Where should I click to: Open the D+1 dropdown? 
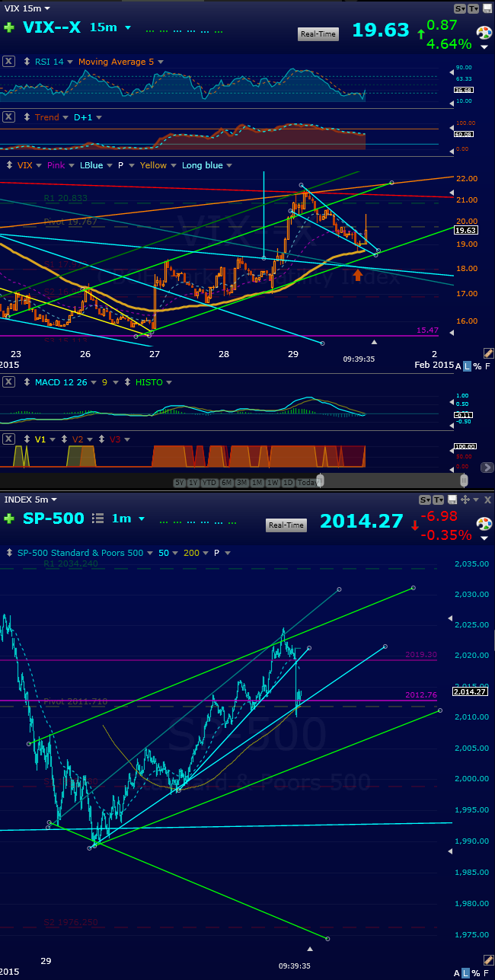click(x=100, y=117)
